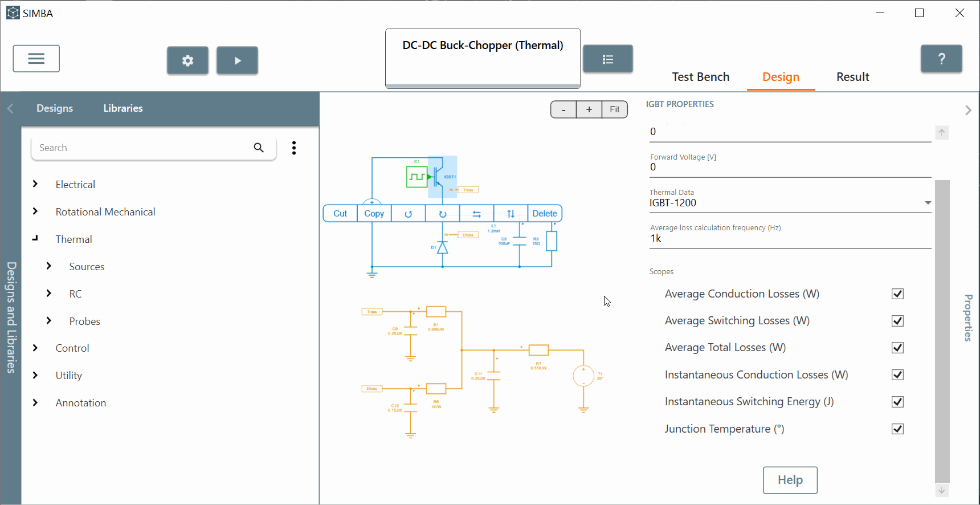The width and height of the screenshot is (980, 505).
Task: Select the R1 thermal resistor
Action: (436, 312)
